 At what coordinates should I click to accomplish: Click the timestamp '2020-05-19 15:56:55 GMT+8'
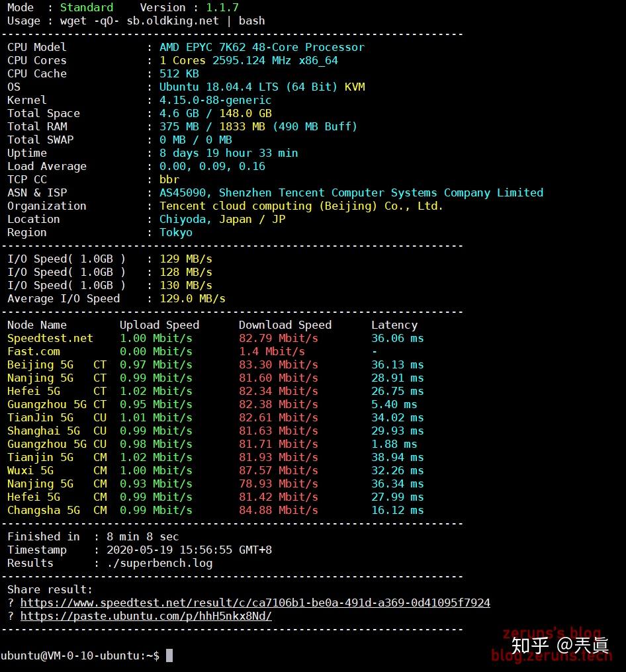(189, 550)
